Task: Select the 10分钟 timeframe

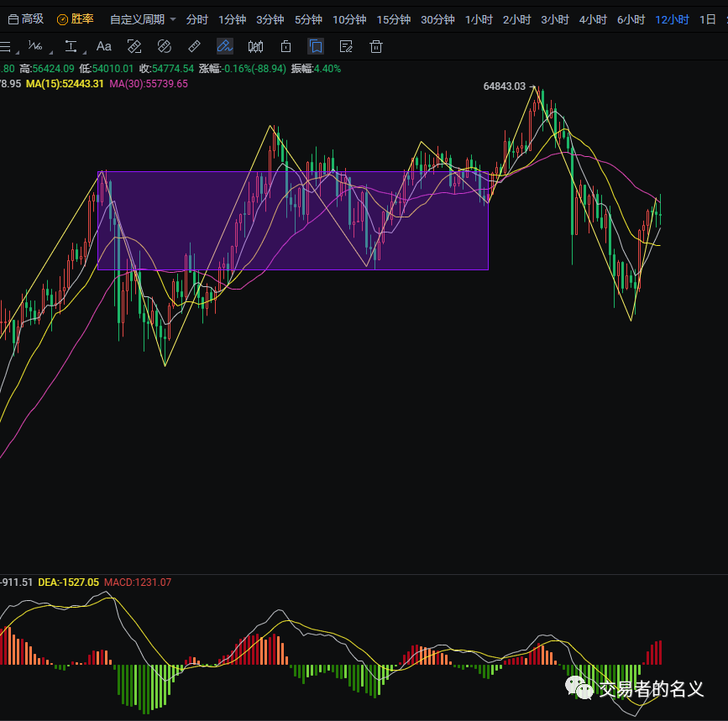Action: coord(349,19)
